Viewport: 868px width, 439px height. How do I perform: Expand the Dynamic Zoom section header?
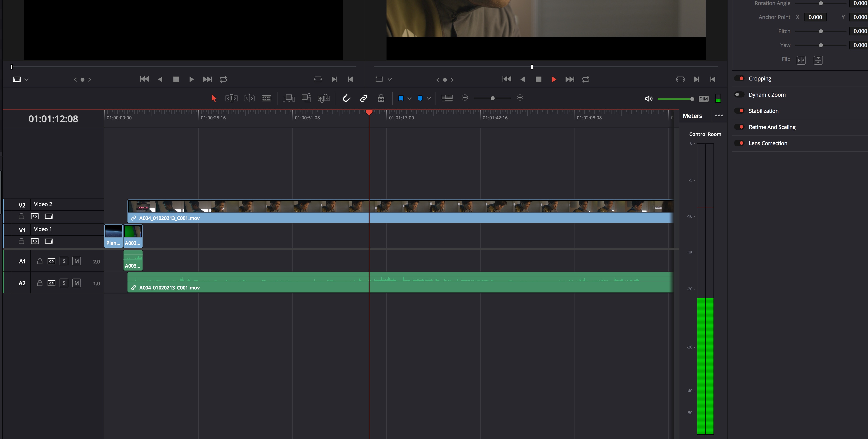(x=767, y=95)
